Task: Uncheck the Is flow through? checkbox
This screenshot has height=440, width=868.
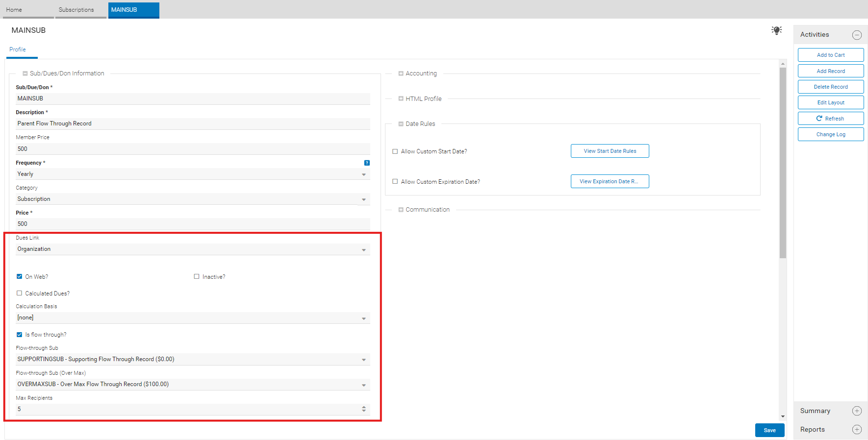Action: (x=20, y=335)
